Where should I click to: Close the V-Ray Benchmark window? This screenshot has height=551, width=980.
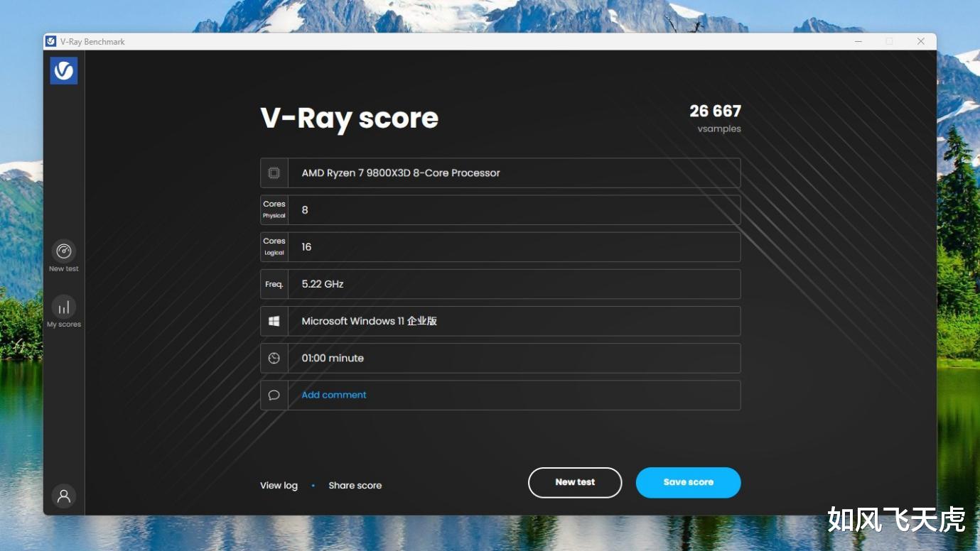click(x=921, y=41)
